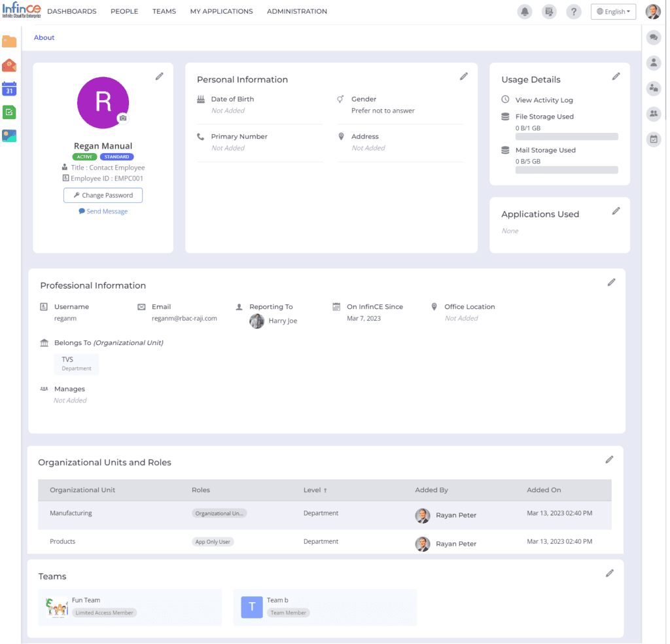Screen dimensions: 670x644
Task: Click the Mail Storage Used progress bar
Action: tap(567, 170)
